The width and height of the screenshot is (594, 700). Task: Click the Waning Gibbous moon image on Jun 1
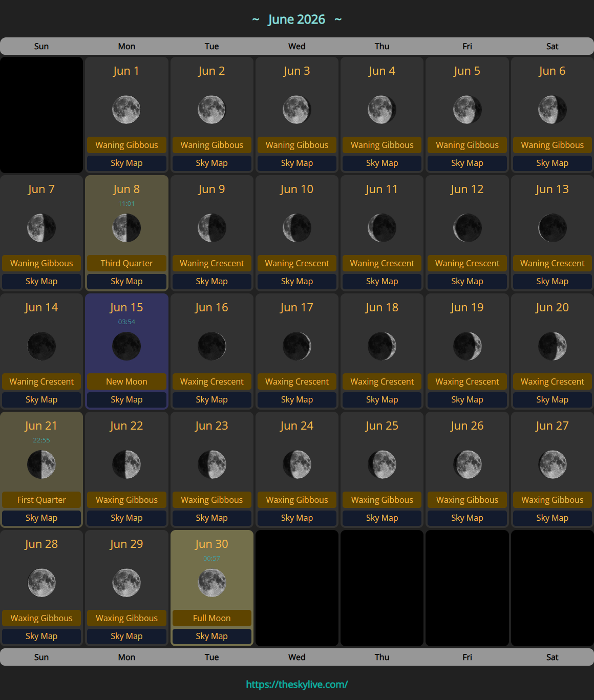[126, 109]
